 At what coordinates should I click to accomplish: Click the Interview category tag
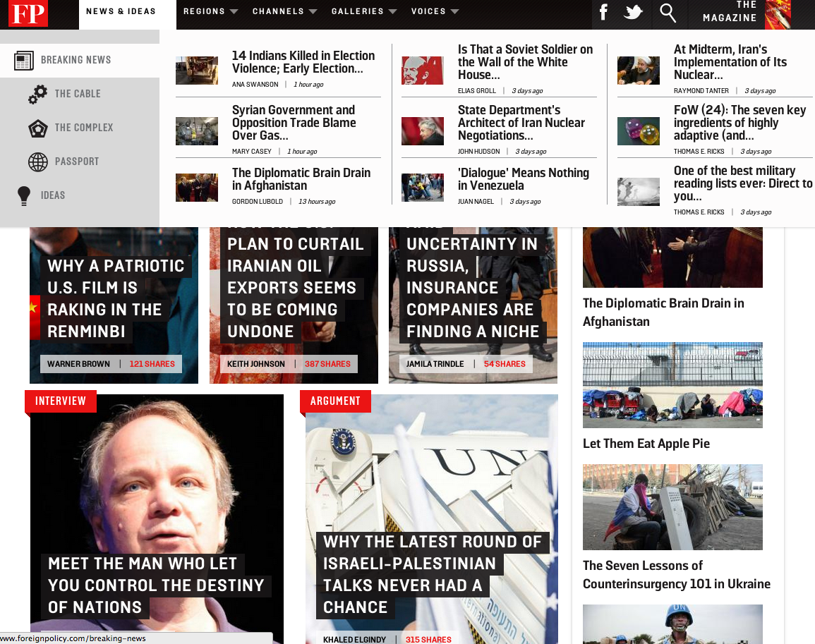(x=60, y=401)
